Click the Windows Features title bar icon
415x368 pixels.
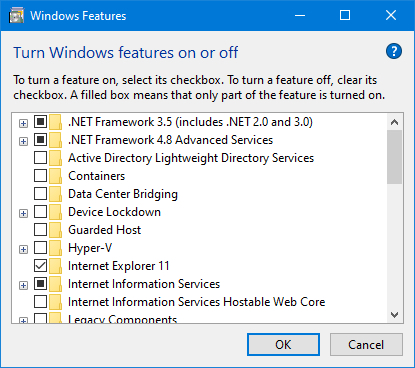tap(16, 16)
